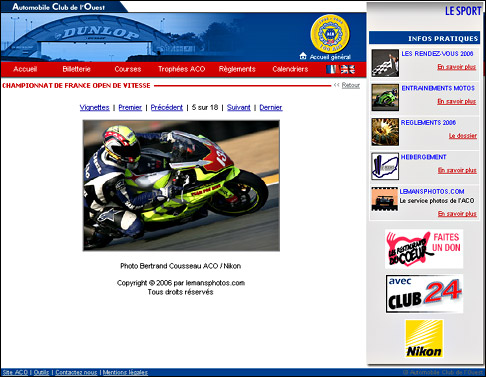486x377 pixels.
Task: Open the Règlements 2006 thumbnail image
Action: pyautogui.click(x=385, y=132)
